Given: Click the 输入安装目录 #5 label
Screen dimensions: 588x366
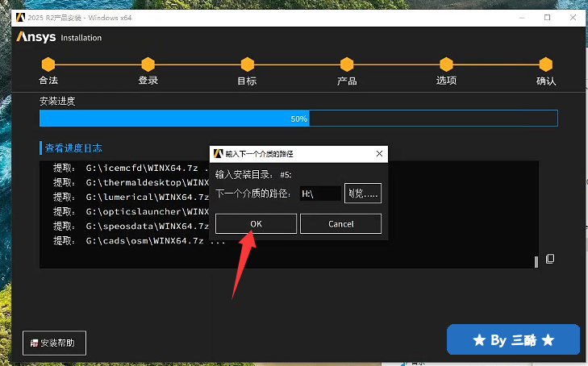Looking at the screenshot, I should point(253,175).
